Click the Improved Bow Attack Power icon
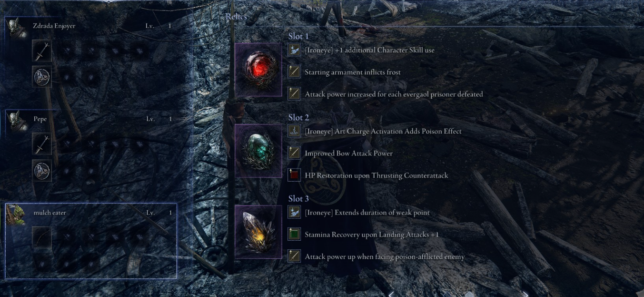 pyautogui.click(x=294, y=153)
